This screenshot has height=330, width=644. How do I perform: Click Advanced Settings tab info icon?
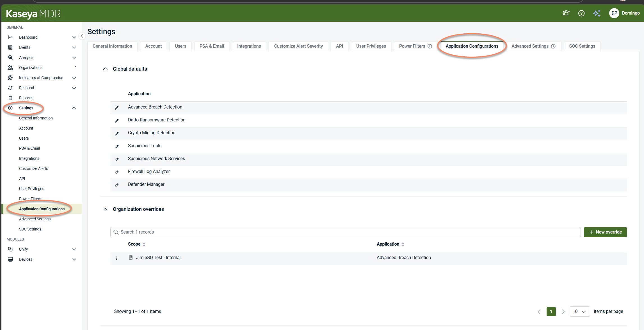tap(553, 46)
